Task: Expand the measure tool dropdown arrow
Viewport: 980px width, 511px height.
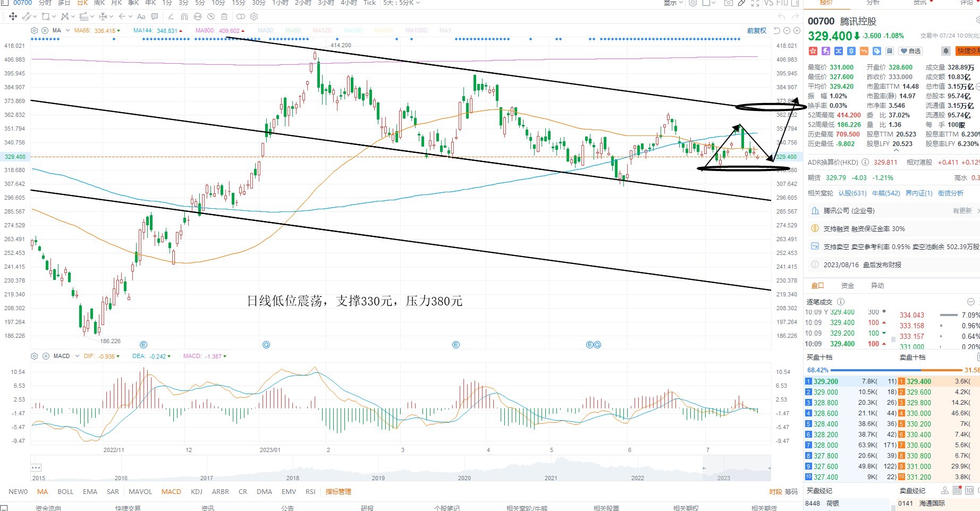Action: click(112, 16)
